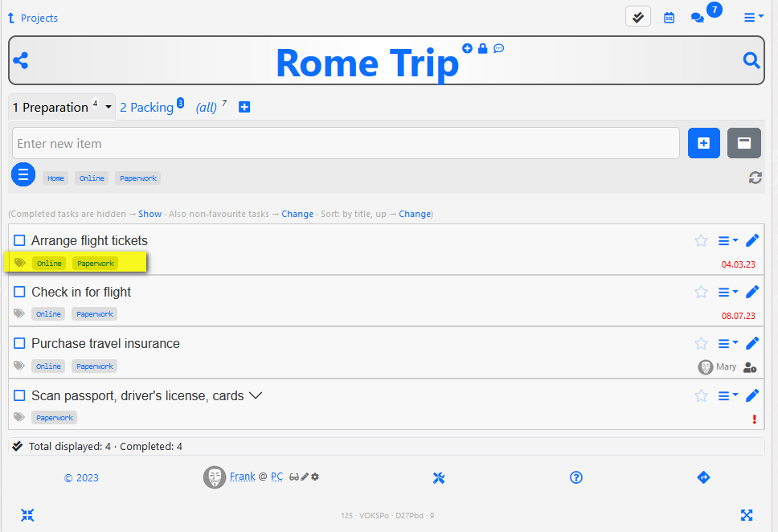Edit Arrange flight tickets with pencil icon
Screen dimensions: 778x532
(752, 240)
